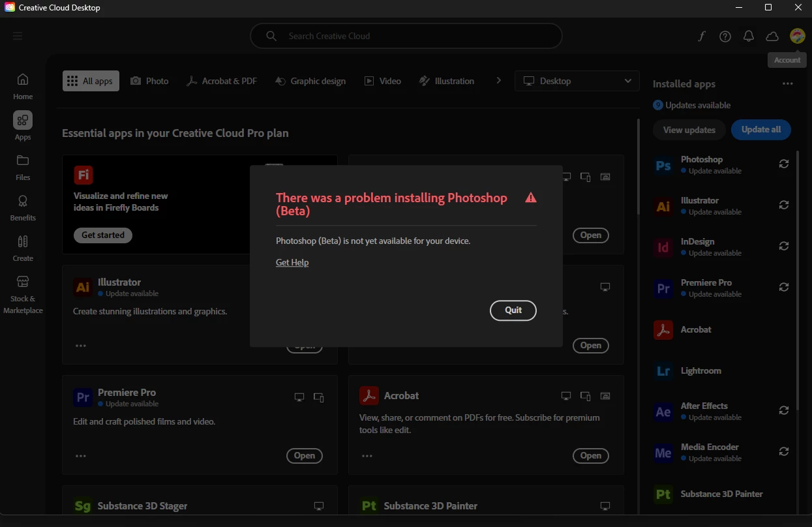
Task: Click Open on the Premiere Pro card
Action: tap(305, 456)
